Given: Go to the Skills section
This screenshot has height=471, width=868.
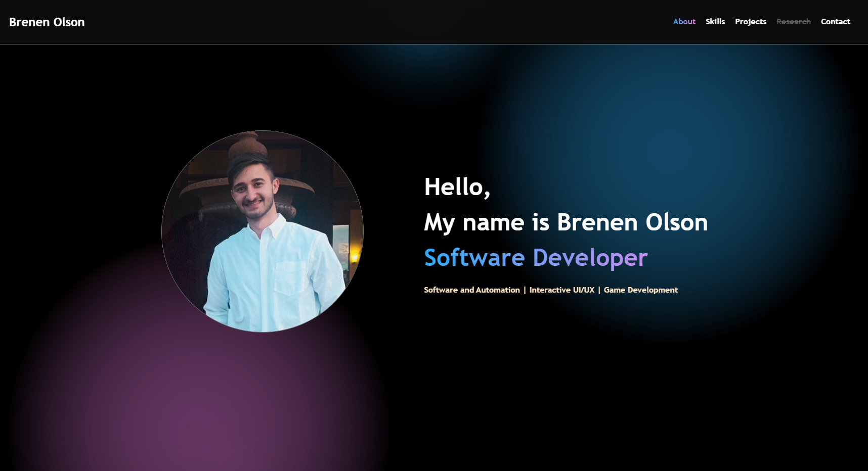Looking at the screenshot, I should tap(715, 22).
